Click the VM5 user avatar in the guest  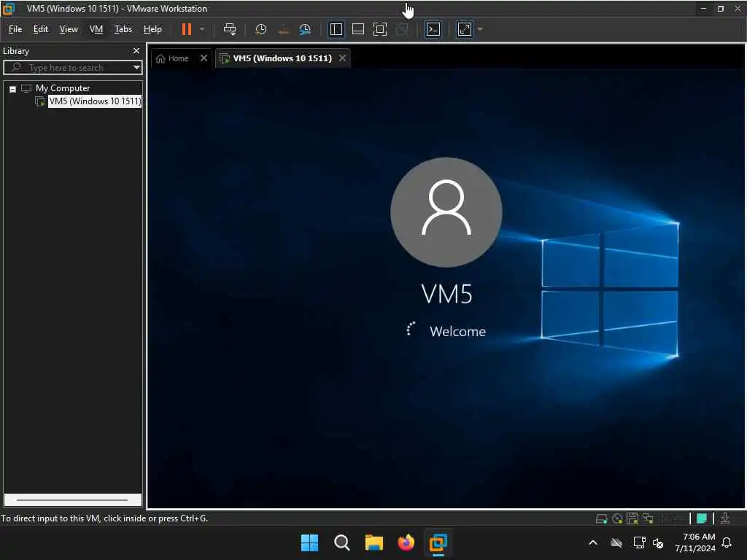pyautogui.click(x=446, y=212)
